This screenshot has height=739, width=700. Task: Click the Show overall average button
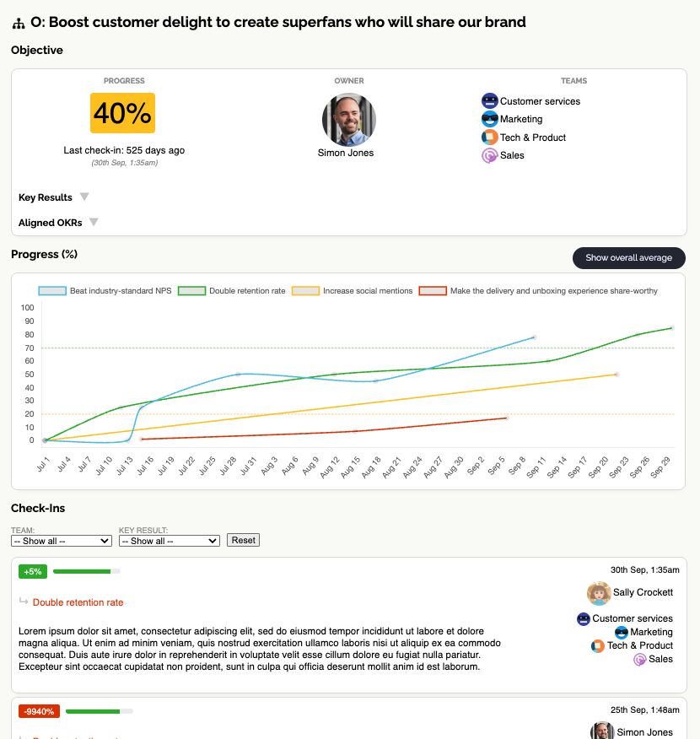point(628,258)
